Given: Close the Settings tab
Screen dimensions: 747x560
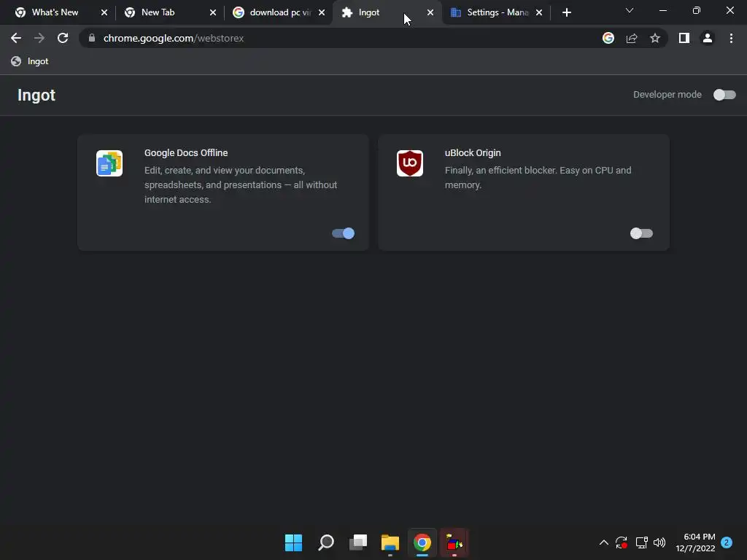Looking at the screenshot, I should [x=539, y=12].
